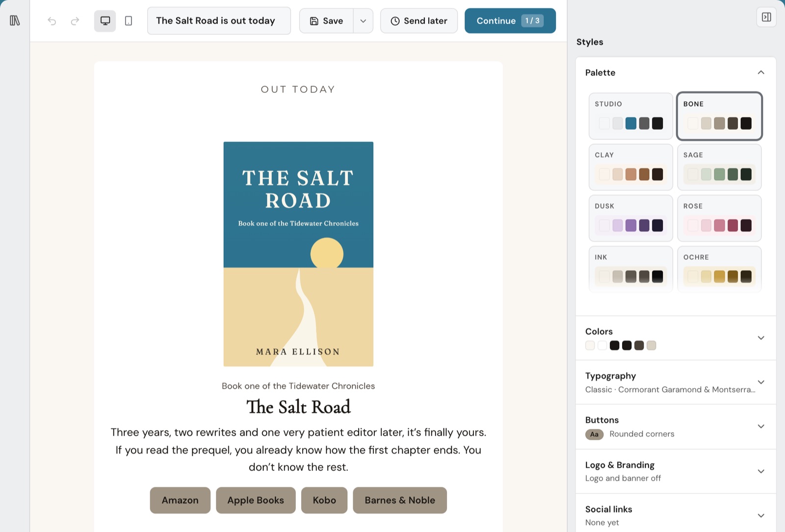Screen dimensions: 785x532
Task: Pick the Ink palette
Action: [631, 269]
